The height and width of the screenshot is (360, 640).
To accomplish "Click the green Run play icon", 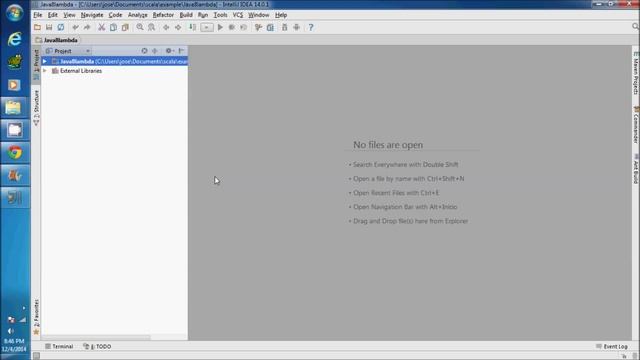I will (x=220, y=27).
